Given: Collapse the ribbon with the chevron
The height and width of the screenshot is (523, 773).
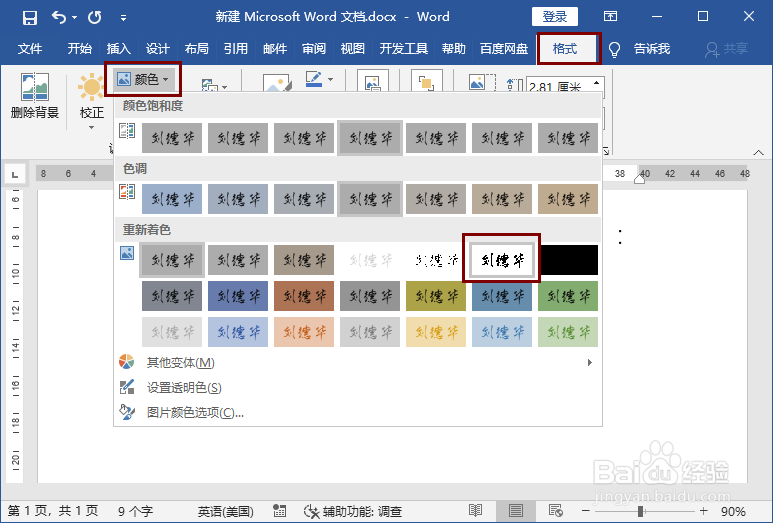Looking at the screenshot, I should click(x=759, y=153).
